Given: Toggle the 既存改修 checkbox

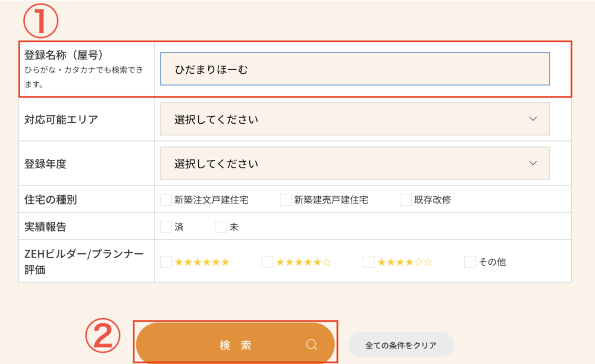Looking at the screenshot, I should click(x=406, y=200).
